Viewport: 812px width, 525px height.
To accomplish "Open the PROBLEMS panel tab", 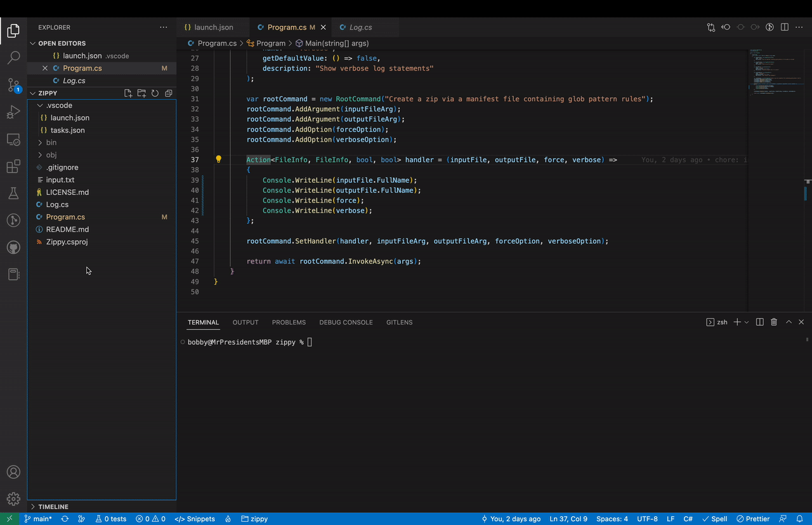I will 289,322.
